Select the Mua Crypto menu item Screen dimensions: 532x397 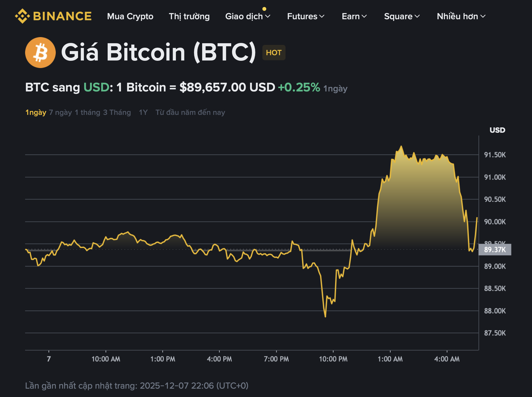130,16
